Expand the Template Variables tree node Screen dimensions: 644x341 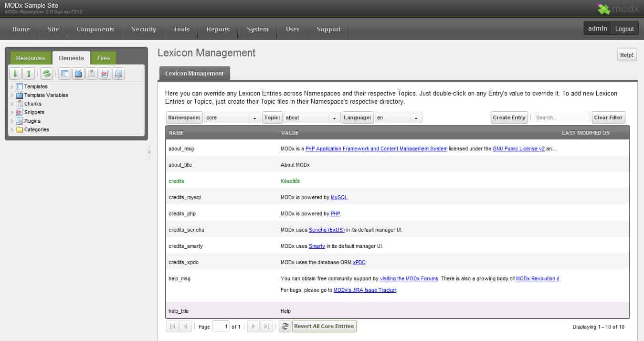click(12, 96)
